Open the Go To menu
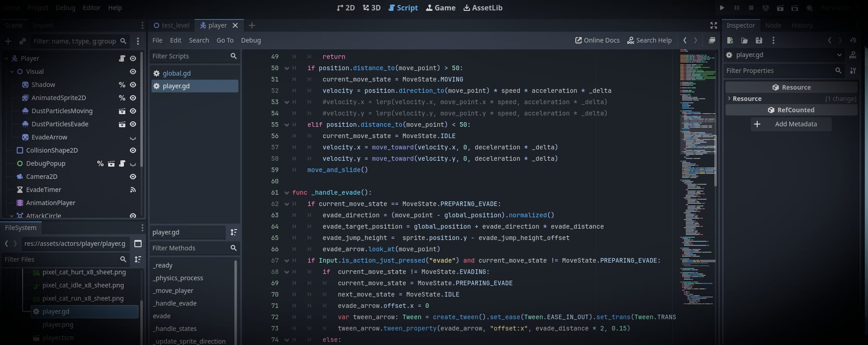The image size is (868, 345). pyautogui.click(x=225, y=40)
